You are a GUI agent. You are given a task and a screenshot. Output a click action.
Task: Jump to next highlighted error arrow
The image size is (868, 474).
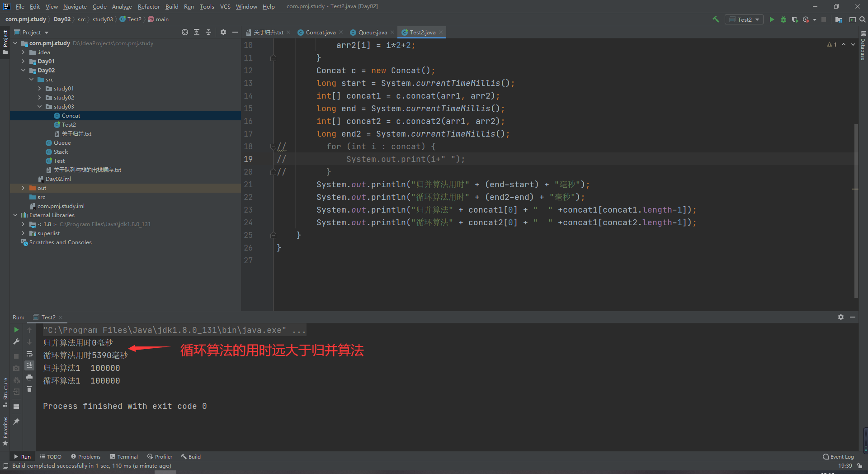pos(853,44)
